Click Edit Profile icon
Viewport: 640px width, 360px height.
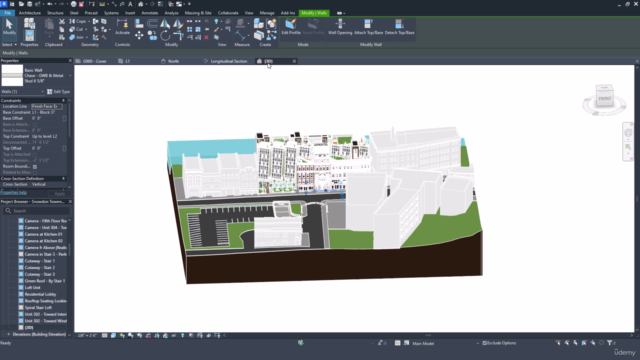[291, 27]
